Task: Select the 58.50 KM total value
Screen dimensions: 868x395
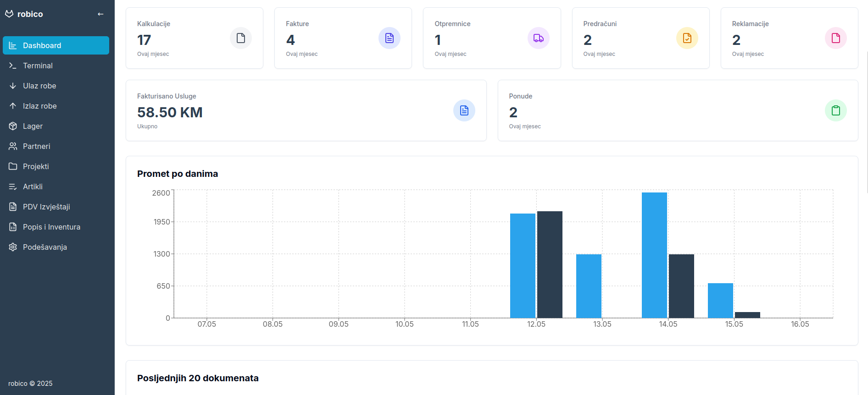Action: coord(170,112)
